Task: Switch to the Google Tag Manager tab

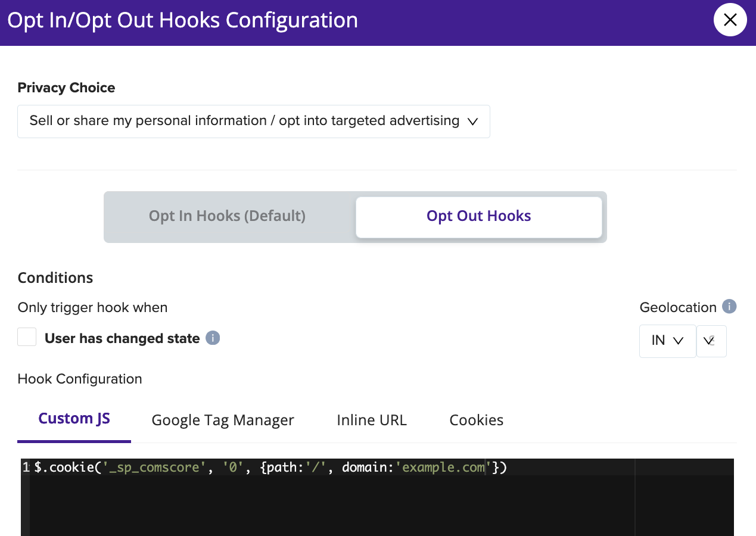Action: click(223, 420)
